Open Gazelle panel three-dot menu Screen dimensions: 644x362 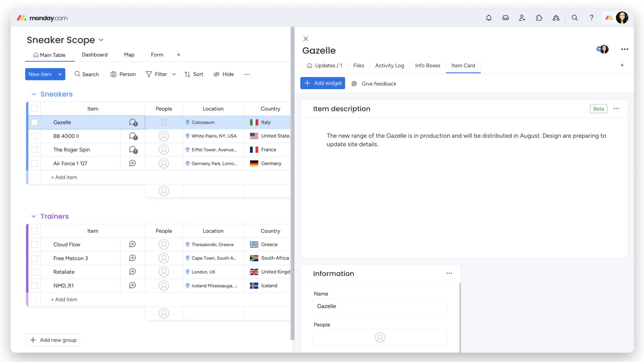625,49
